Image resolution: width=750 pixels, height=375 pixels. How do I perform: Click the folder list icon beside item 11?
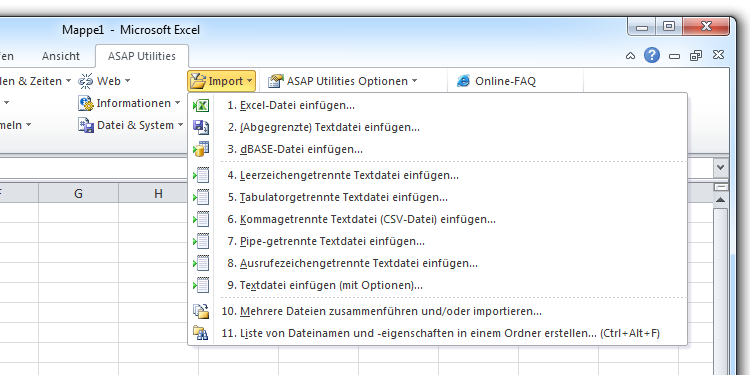(201, 333)
